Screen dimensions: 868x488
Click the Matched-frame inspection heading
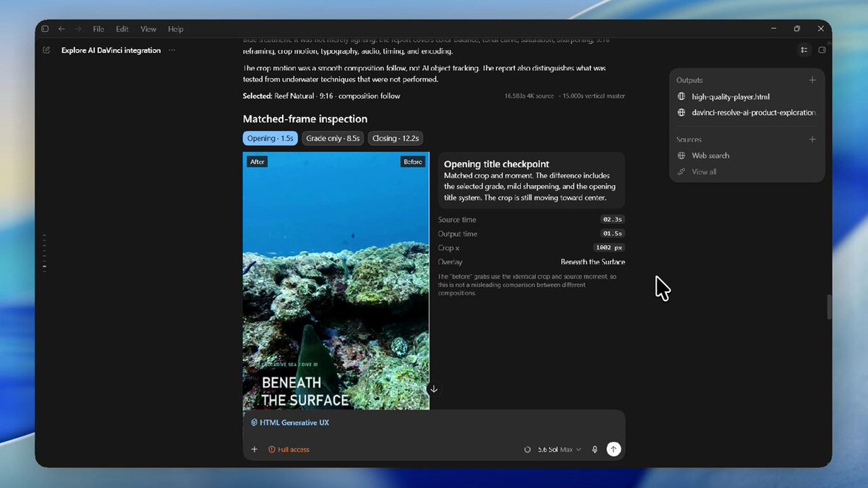click(305, 119)
